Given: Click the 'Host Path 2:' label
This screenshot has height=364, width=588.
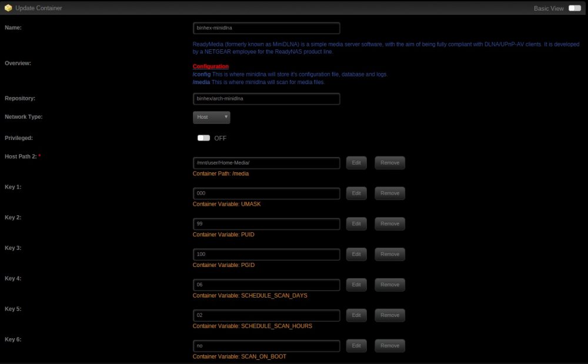Looking at the screenshot, I should click(21, 156).
